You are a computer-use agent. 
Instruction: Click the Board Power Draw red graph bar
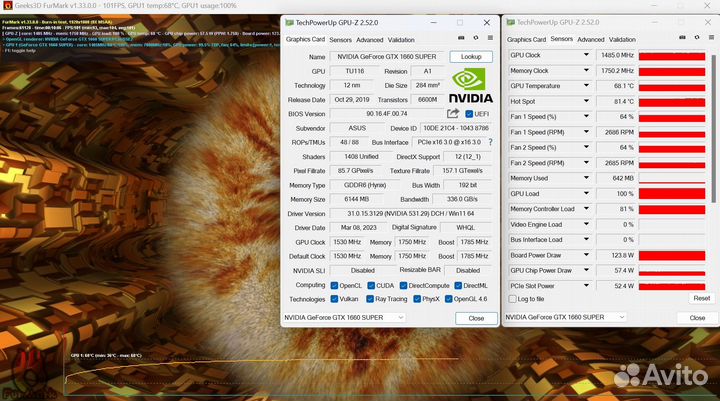point(672,255)
